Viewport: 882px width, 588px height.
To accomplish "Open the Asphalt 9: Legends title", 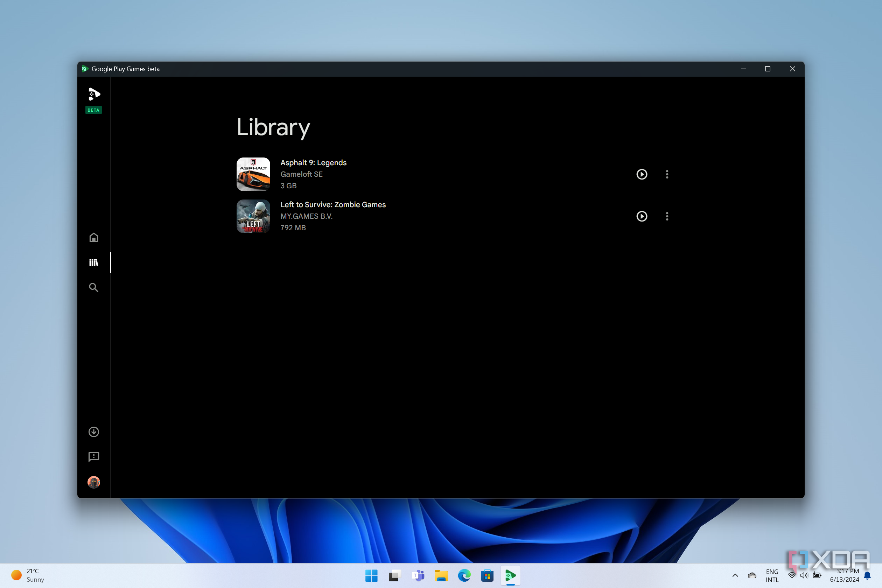I will pos(314,163).
